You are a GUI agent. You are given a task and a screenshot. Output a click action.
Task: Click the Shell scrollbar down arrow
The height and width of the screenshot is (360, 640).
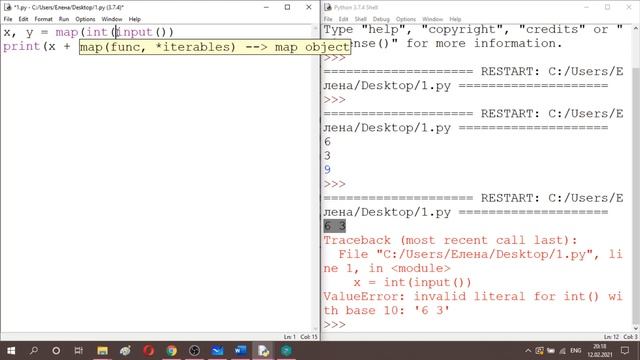636,328
